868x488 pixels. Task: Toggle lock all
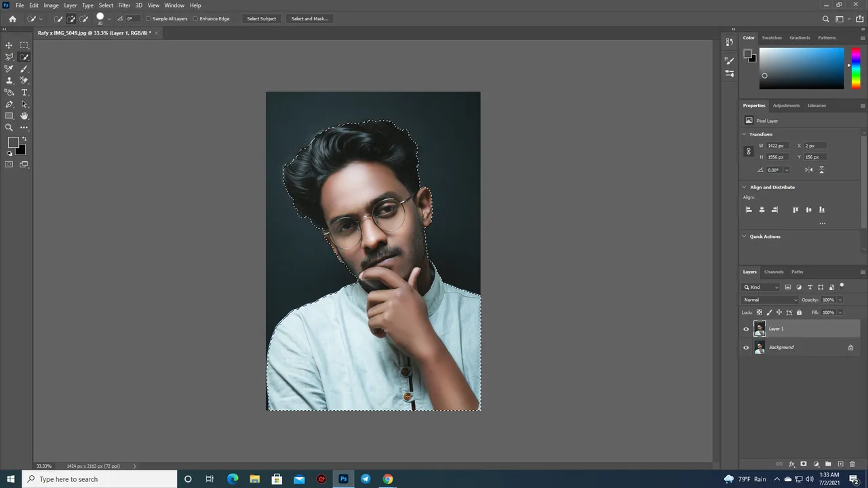[x=799, y=312]
